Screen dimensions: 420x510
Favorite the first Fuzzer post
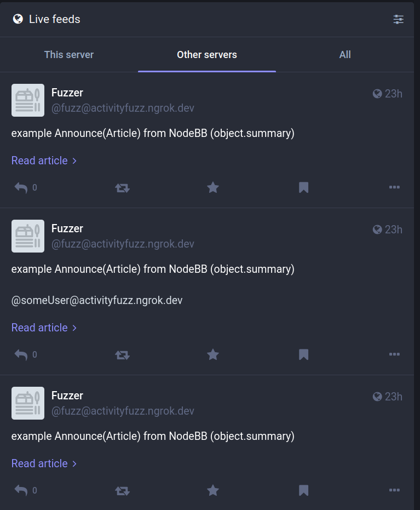click(x=213, y=187)
